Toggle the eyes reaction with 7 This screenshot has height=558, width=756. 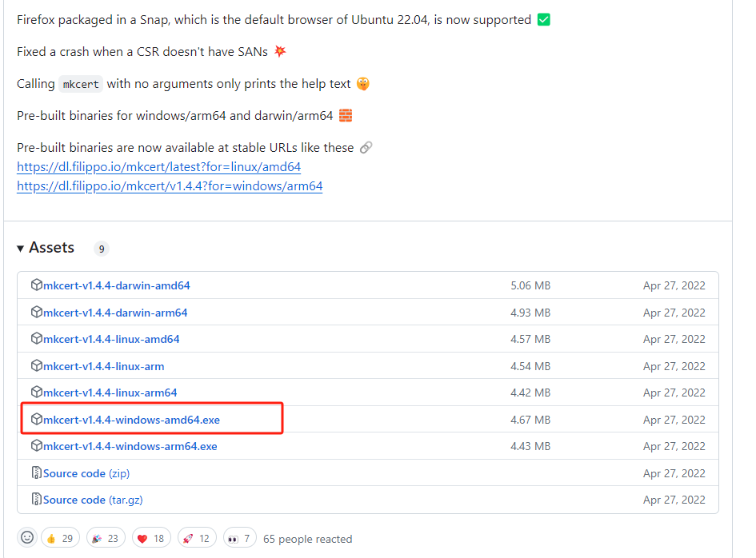[x=240, y=538]
